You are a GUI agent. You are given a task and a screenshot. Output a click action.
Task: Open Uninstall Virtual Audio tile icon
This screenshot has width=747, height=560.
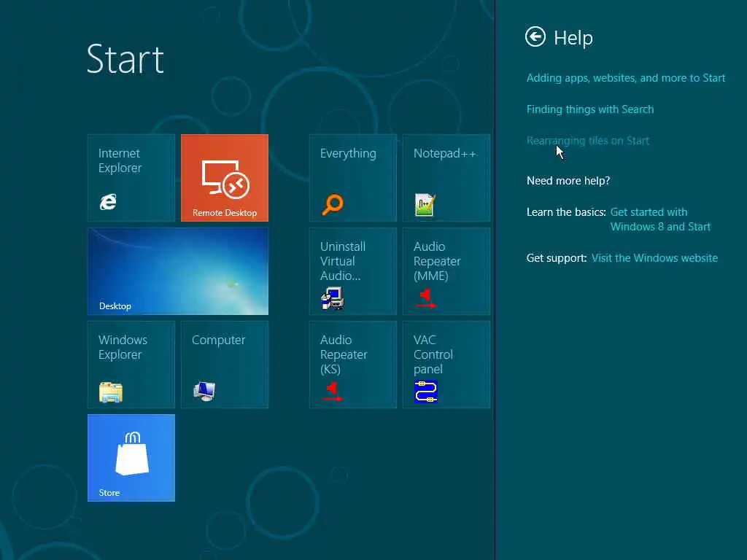(x=333, y=298)
